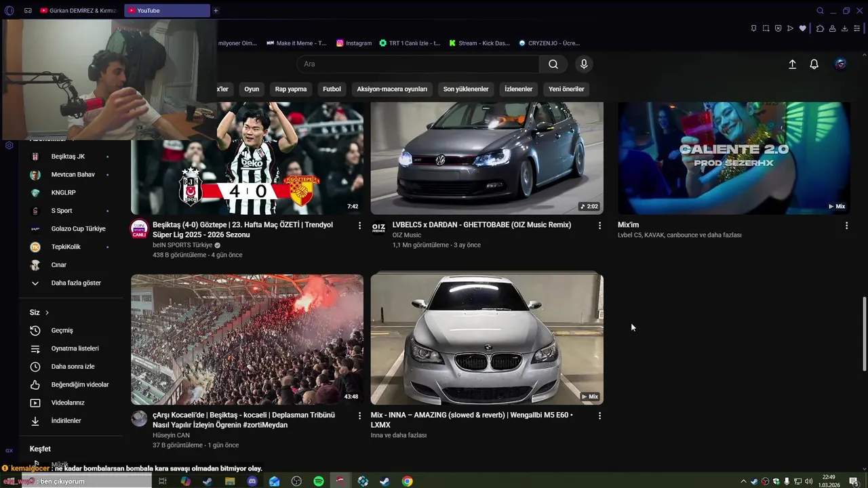Select the Son yüklenenler chip
This screenshot has height=488, width=868.
click(x=466, y=89)
